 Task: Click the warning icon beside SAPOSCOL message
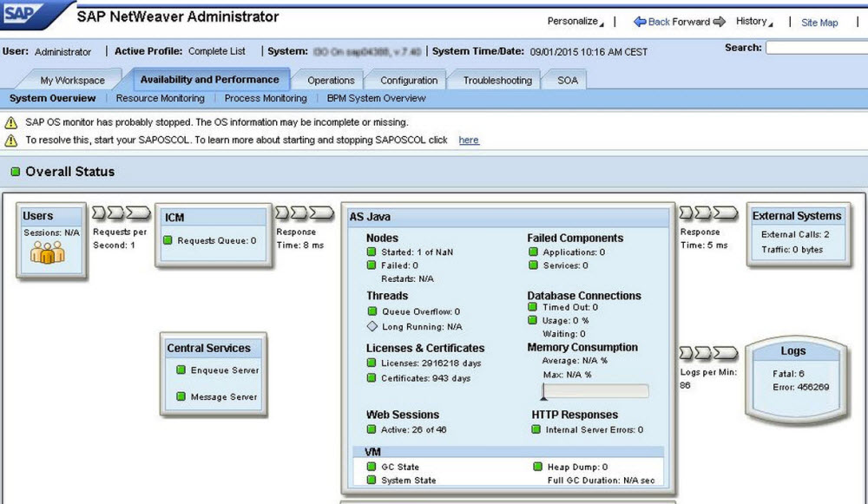click(x=10, y=140)
